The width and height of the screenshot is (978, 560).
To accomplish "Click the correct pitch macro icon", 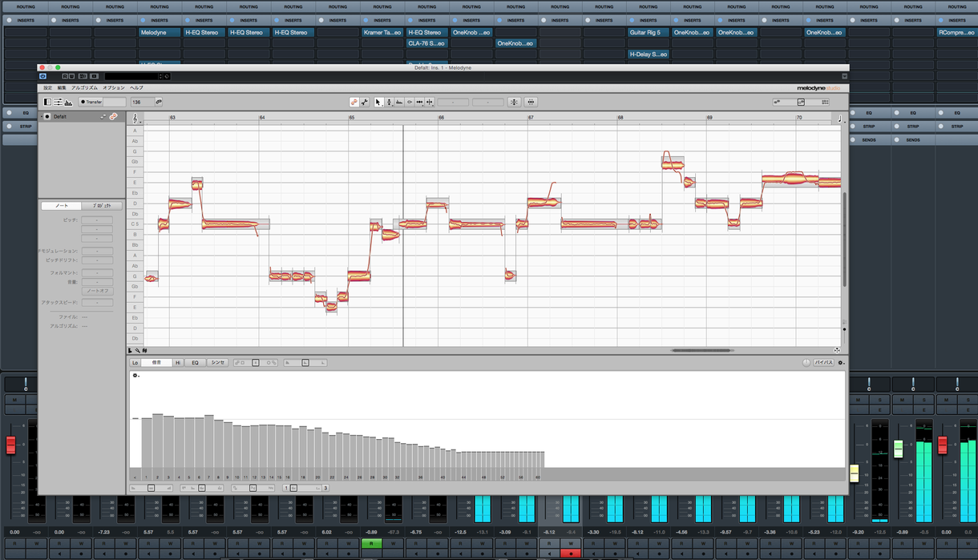I will (514, 102).
